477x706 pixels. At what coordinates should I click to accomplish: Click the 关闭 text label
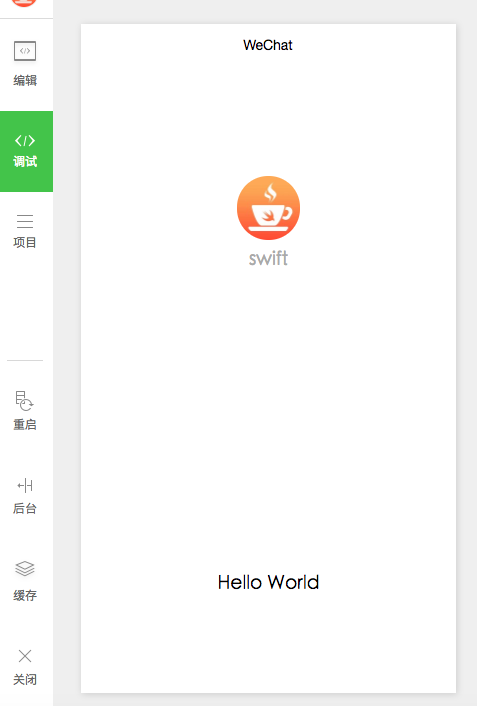pos(25,679)
